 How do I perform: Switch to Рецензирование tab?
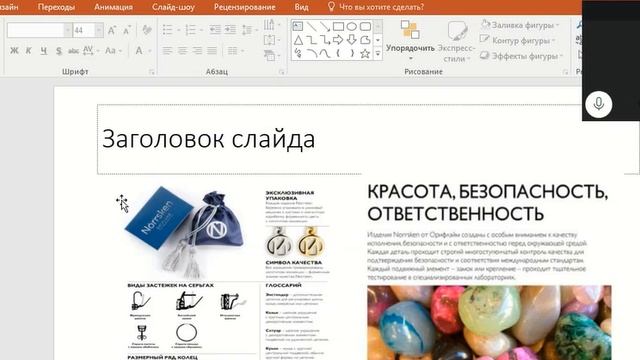click(244, 7)
